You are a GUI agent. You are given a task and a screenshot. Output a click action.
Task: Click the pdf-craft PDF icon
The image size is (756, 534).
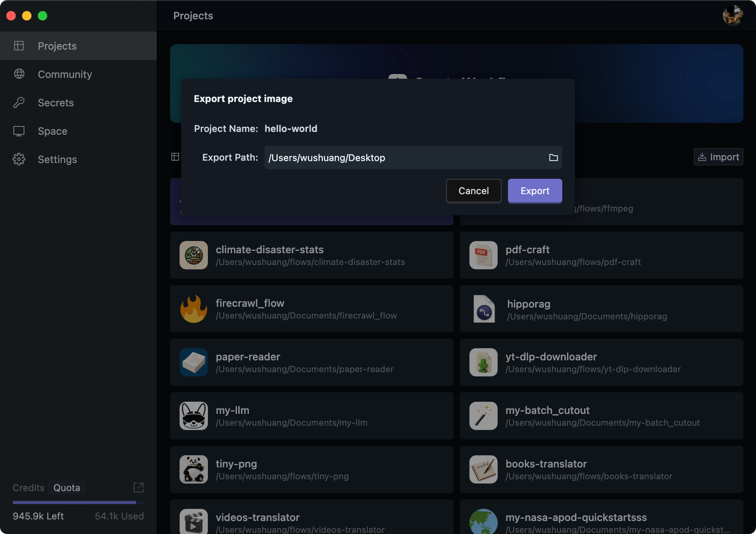tap(484, 255)
